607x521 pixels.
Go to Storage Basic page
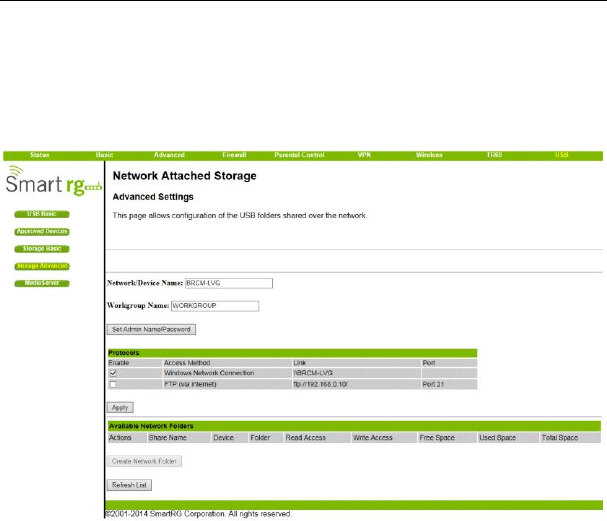(42, 249)
